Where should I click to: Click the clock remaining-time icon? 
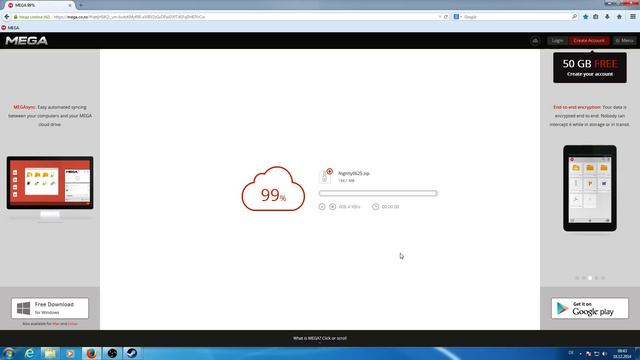coord(375,207)
